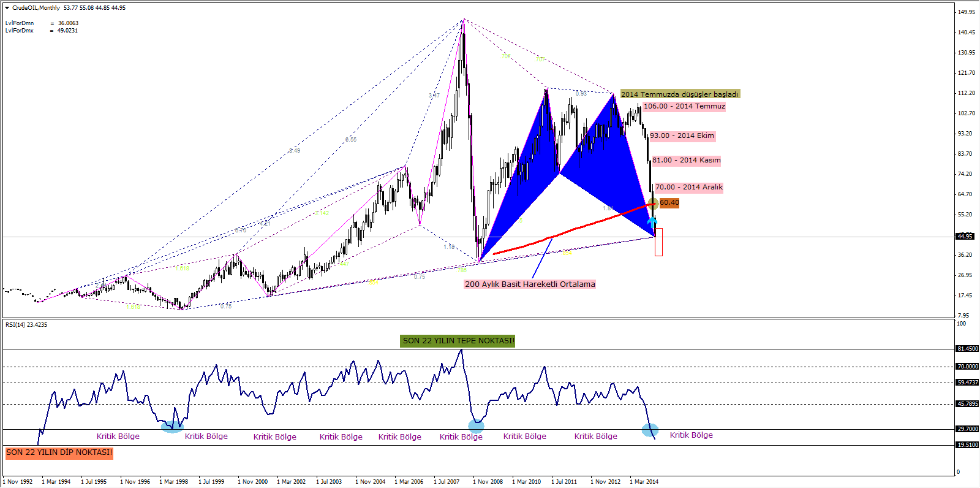The image size is (980, 488).
Task: Click the 29.7000 RSI level tag
Action: (x=967, y=429)
